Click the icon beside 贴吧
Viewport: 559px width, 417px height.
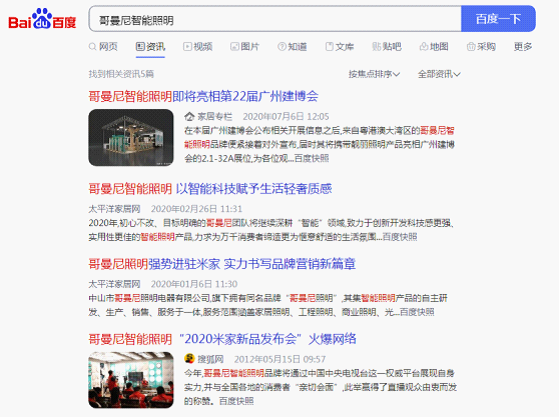click(x=376, y=46)
